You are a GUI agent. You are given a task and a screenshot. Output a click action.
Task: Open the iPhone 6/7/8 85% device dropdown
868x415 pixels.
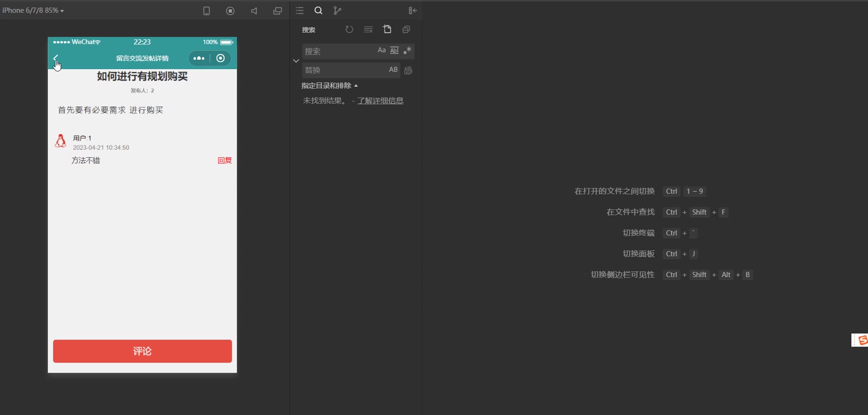click(x=33, y=10)
